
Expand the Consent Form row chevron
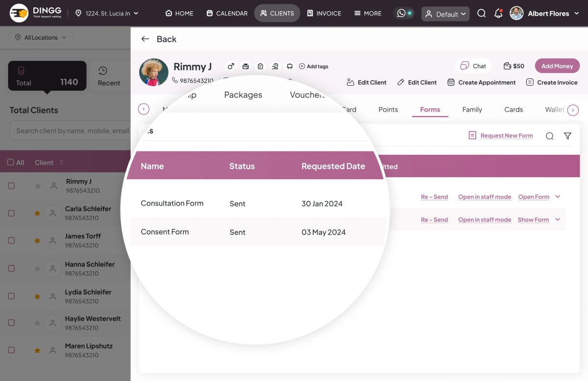558,219
